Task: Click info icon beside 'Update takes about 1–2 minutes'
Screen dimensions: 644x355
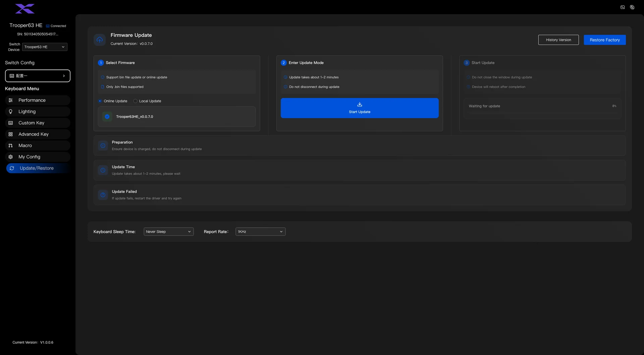Action: [285, 77]
